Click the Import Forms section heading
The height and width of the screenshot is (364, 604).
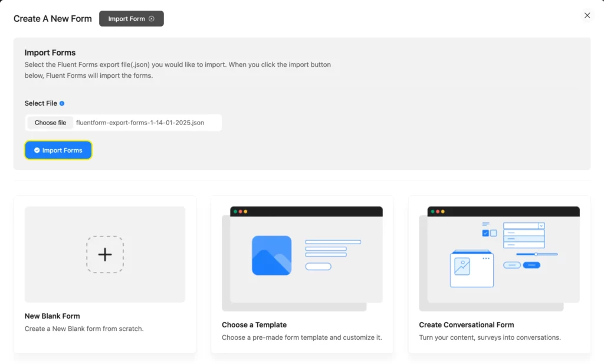(50, 53)
